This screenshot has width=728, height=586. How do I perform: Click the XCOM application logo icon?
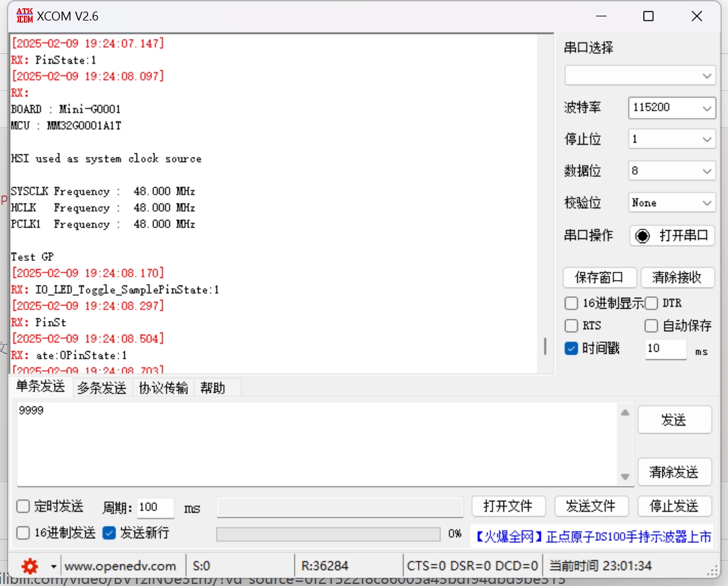click(x=25, y=16)
